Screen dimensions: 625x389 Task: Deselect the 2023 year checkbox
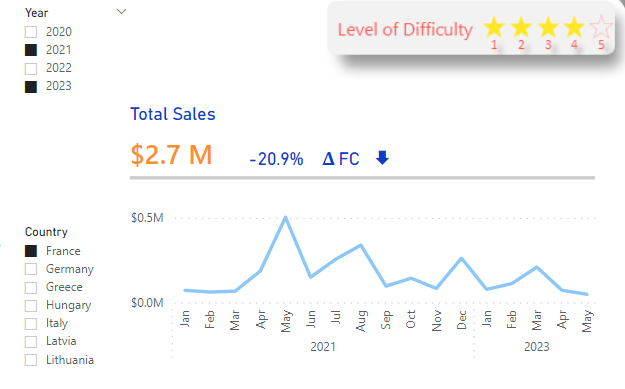[31, 86]
